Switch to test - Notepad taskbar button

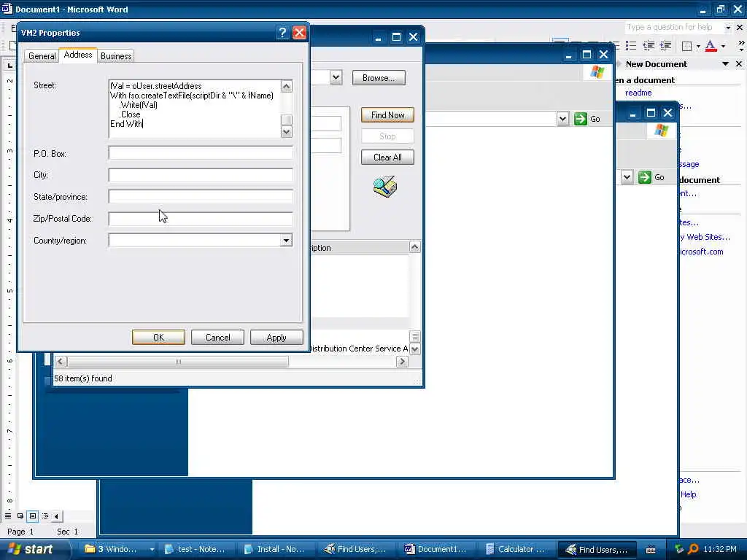pos(199,549)
